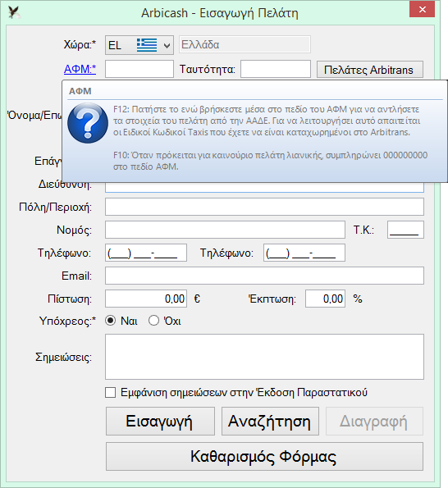Image resolution: width=448 pixels, height=488 pixels.
Task: Enable Εμφάνιση σημειώσεων στην Έκδοση Παραστατικού checkbox
Action: click(x=111, y=393)
